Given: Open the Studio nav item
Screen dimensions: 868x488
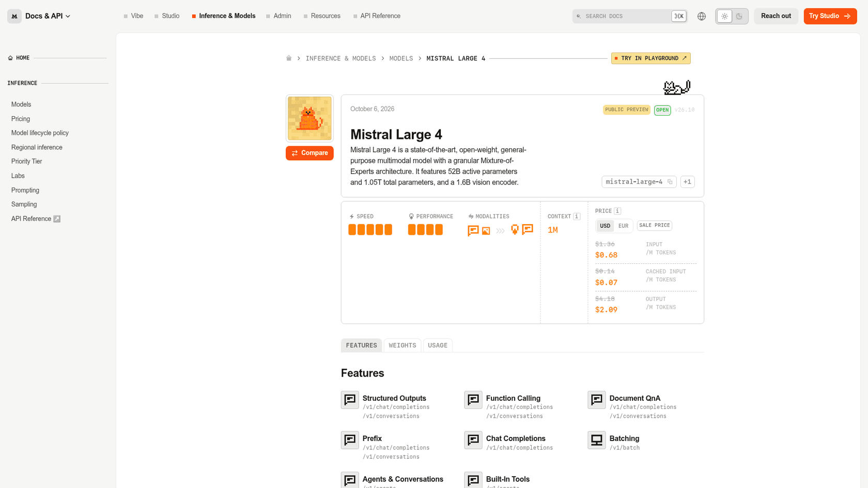Looking at the screenshot, I should 167,16.
